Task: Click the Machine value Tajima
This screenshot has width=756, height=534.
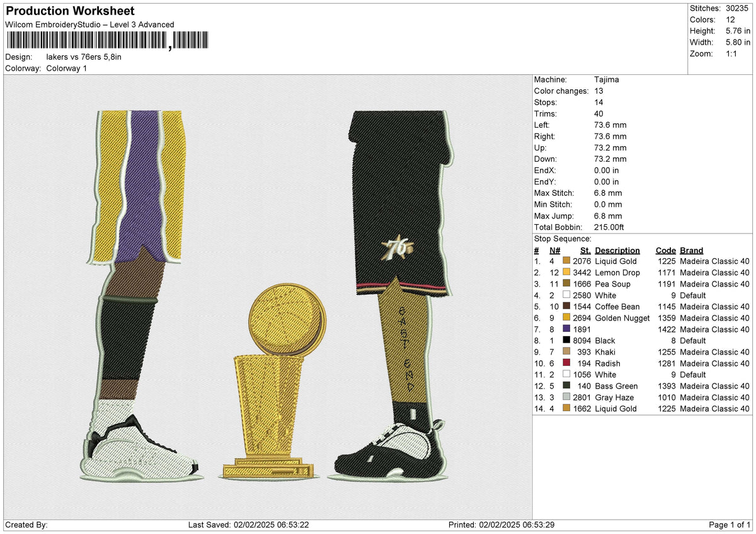Action: point(607,80)
